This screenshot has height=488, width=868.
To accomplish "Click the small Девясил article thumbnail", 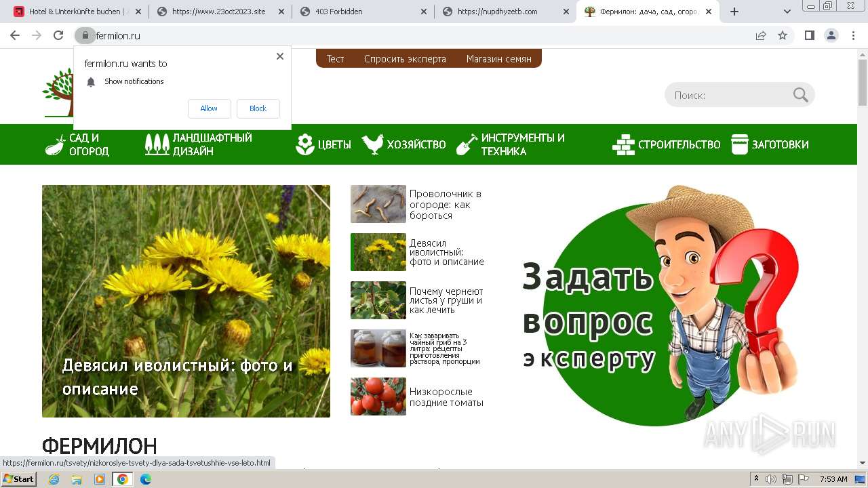I will [378, 252].
